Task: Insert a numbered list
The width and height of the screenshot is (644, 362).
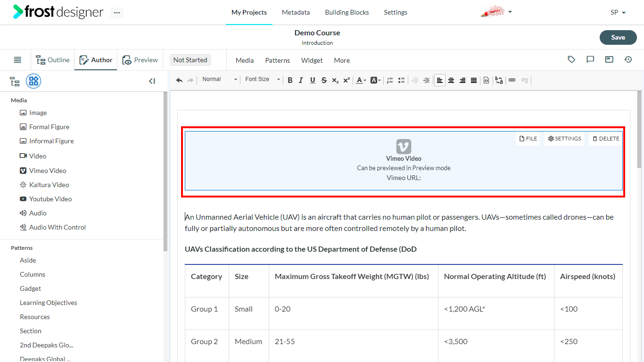Action: 390,80
